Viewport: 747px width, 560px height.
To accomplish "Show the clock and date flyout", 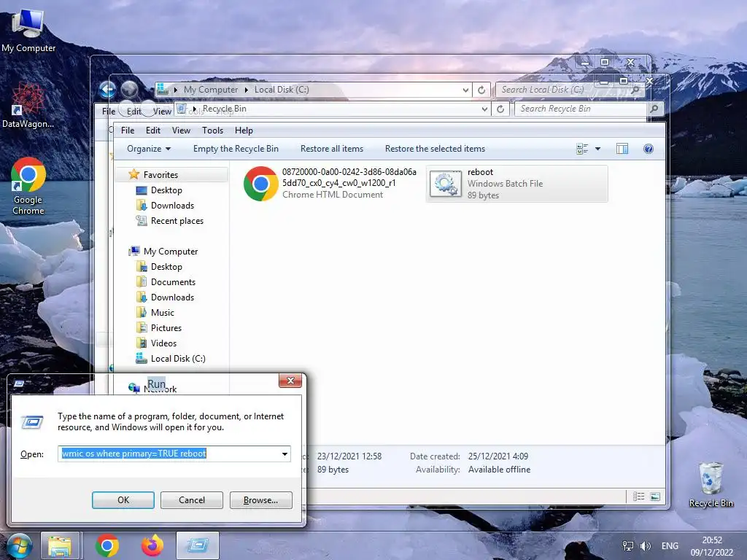I will click(712, 546).
